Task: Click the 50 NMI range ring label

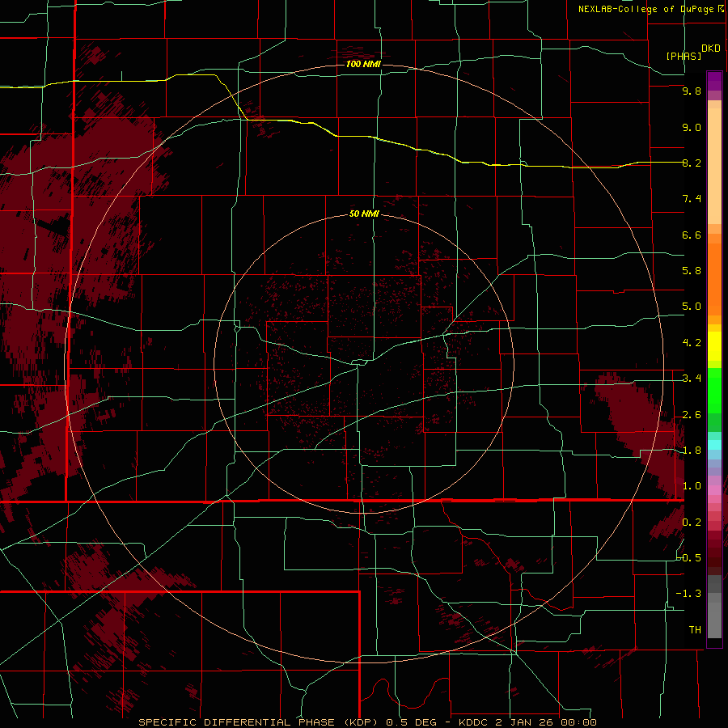Action: 364,214
